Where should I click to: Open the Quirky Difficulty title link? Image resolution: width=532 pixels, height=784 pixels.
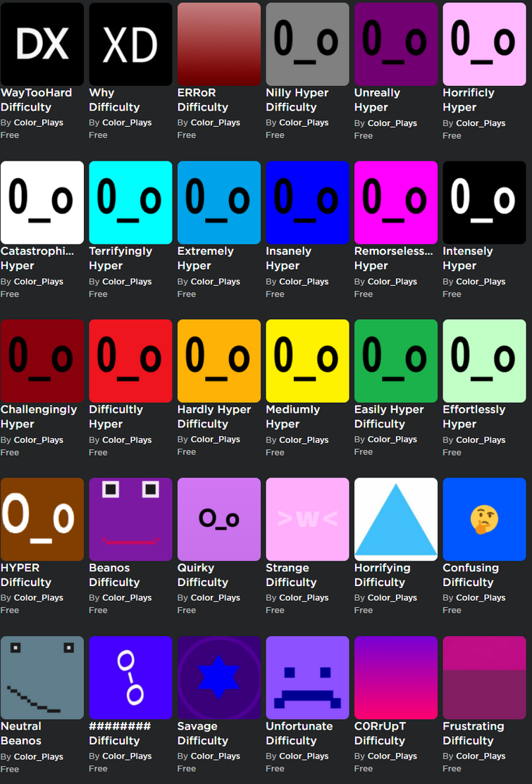[202, 575]
